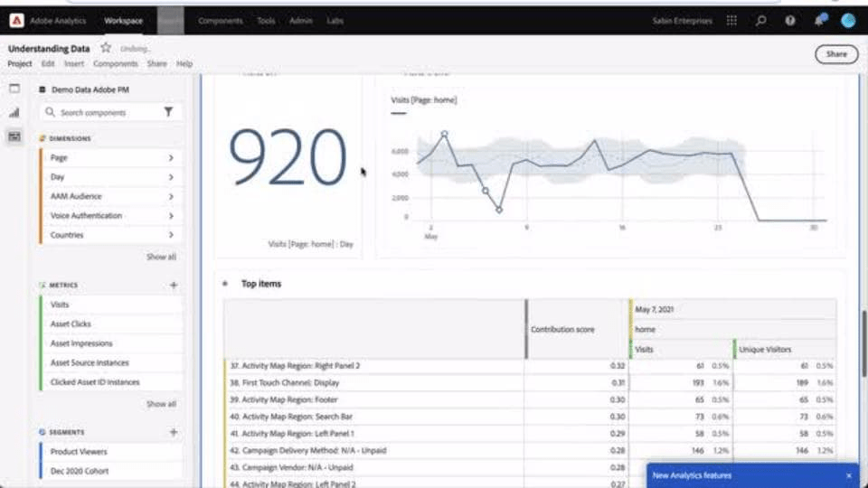
Task: Expand the Page dimension chevron
Action: (171, 158)
